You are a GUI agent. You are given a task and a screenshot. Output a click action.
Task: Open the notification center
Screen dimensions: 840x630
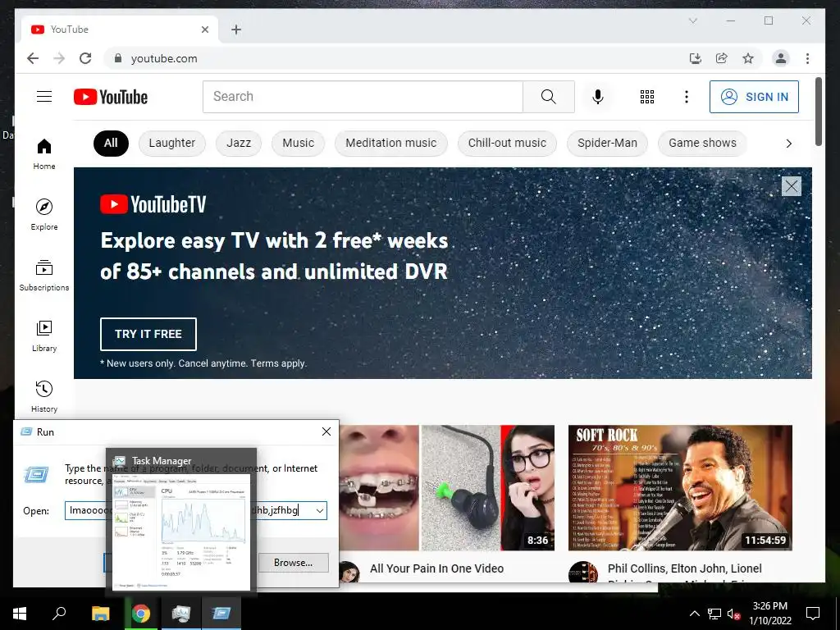(x=813, y=613)
